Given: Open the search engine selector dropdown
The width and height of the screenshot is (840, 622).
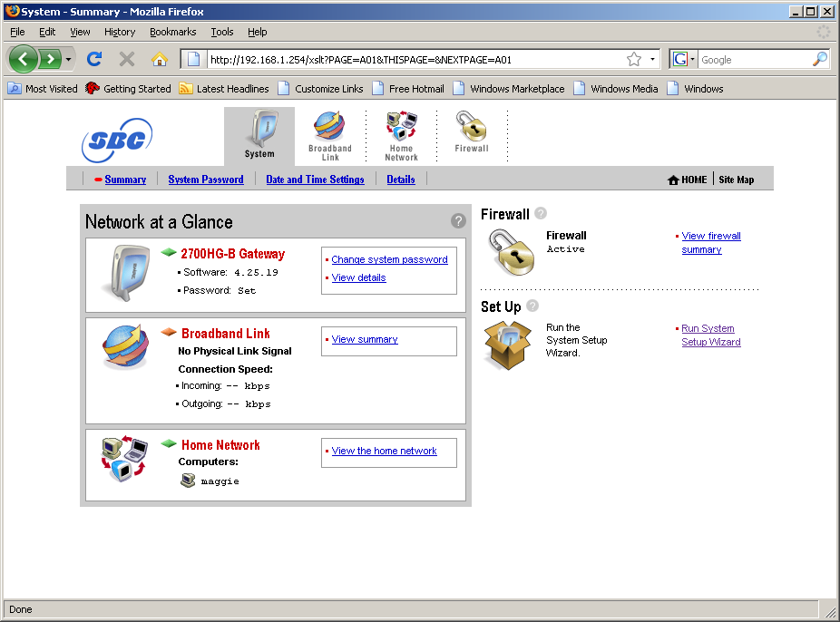Looking at the screenshot, I should tap(683, 59).
